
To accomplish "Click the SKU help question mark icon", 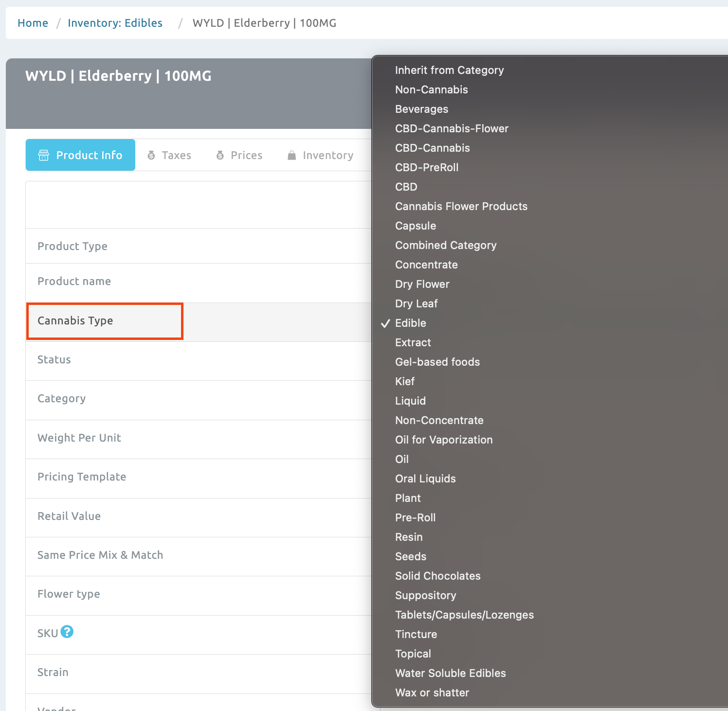I will tap(67, 632).
